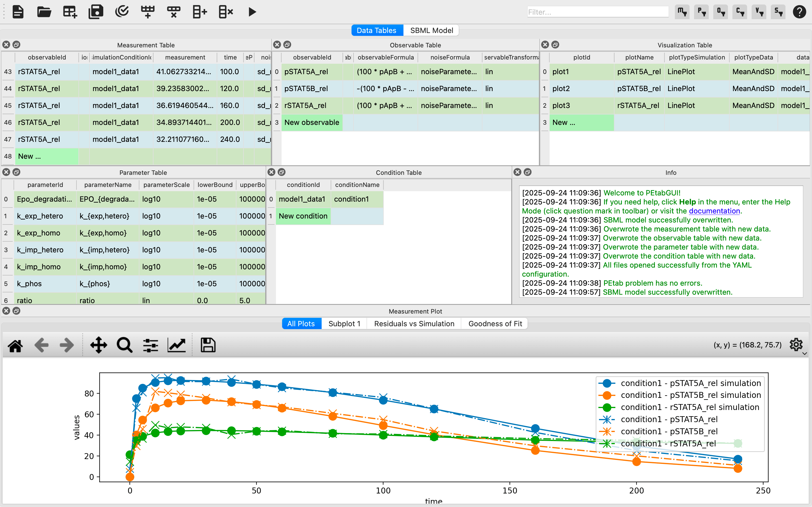Create a new PEtab file
Screen dimensions: 812x507
click(x=18, y=12)
